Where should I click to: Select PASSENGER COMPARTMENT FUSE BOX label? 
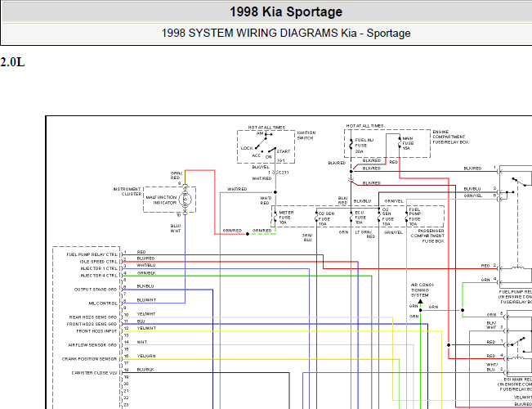(427, 236)
